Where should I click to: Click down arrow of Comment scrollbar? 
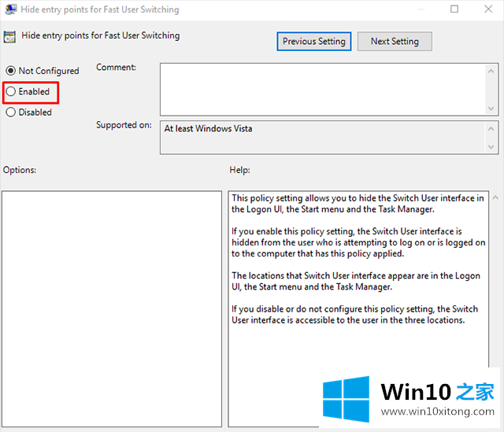(x=491, y=109)
